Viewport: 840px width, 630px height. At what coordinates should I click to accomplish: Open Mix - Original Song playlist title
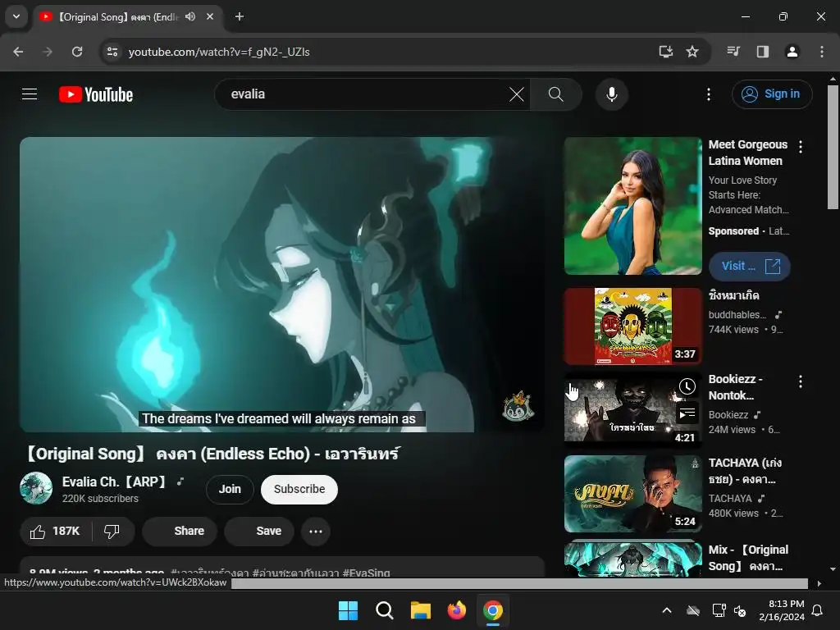(748, 558)
